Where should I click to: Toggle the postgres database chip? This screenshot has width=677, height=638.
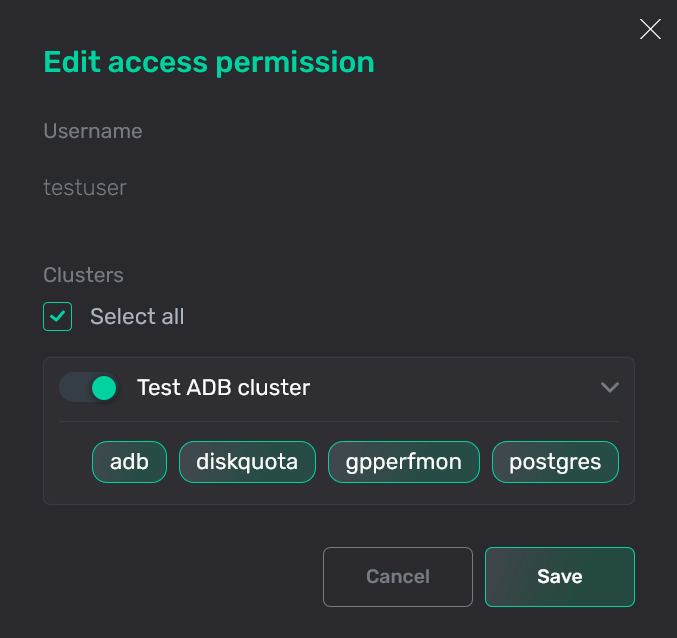[x=555, y=462]
